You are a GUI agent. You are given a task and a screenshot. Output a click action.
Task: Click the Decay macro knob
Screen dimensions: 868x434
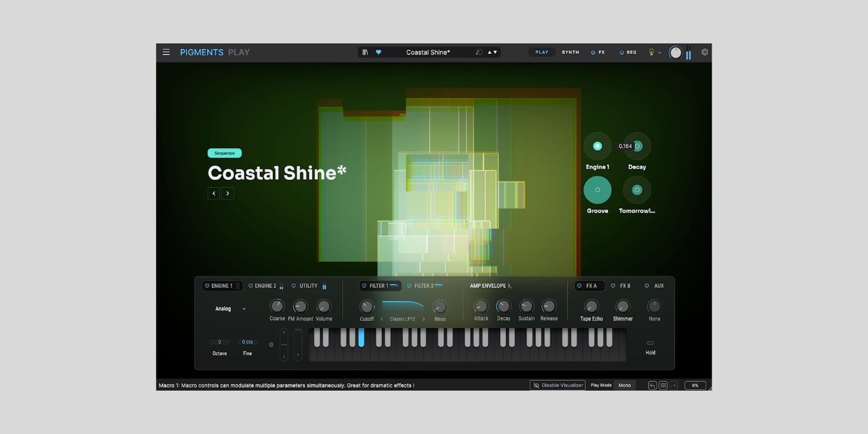(x=637, y=146)
